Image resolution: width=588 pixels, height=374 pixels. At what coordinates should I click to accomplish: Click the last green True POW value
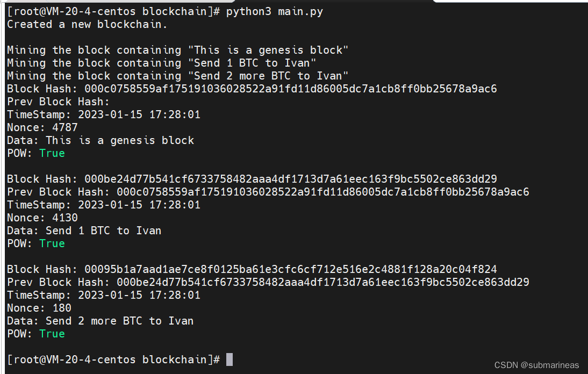point(52,334)
